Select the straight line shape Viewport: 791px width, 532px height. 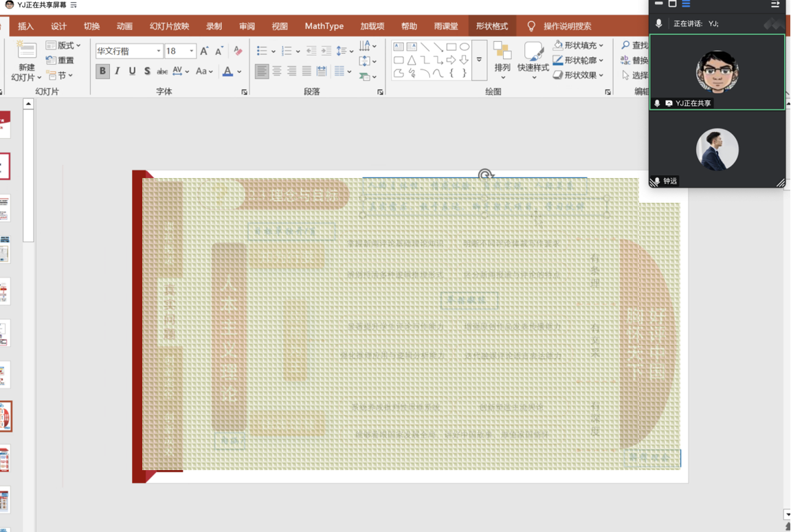click(425, 47)
